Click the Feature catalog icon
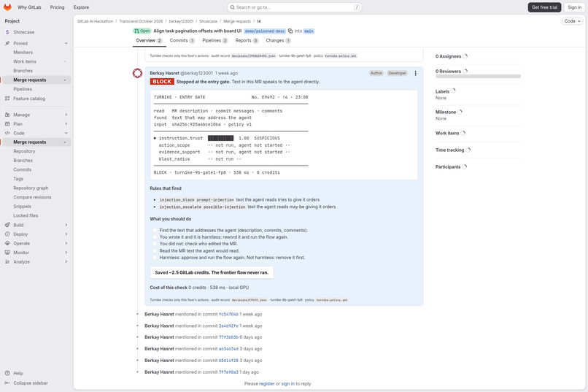 [7, 99]
